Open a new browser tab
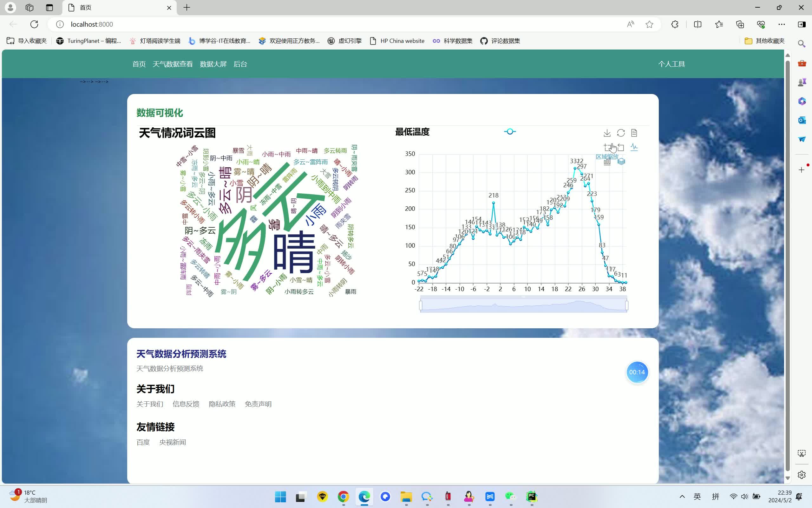This screenshot has width=812, height=508. [187, 7]
